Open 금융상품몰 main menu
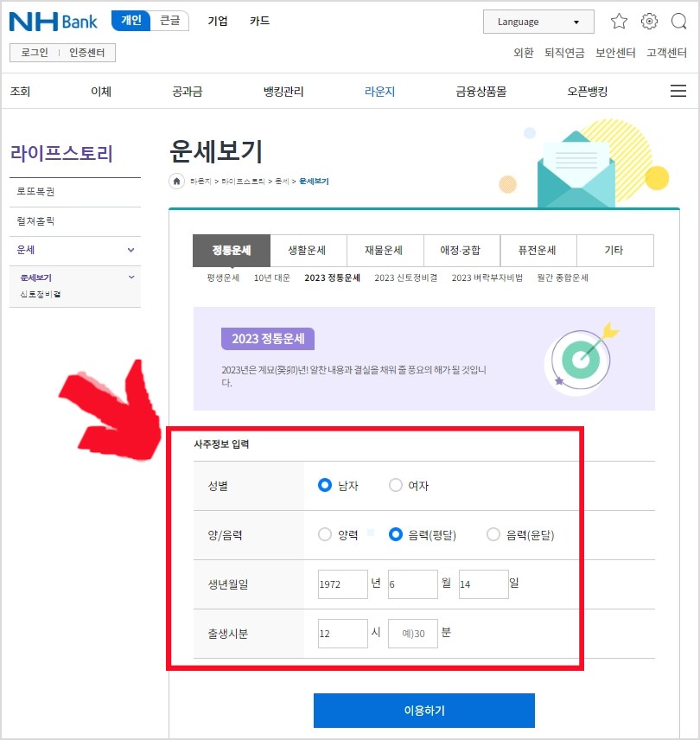700x740 pixels. click(480, 91)
